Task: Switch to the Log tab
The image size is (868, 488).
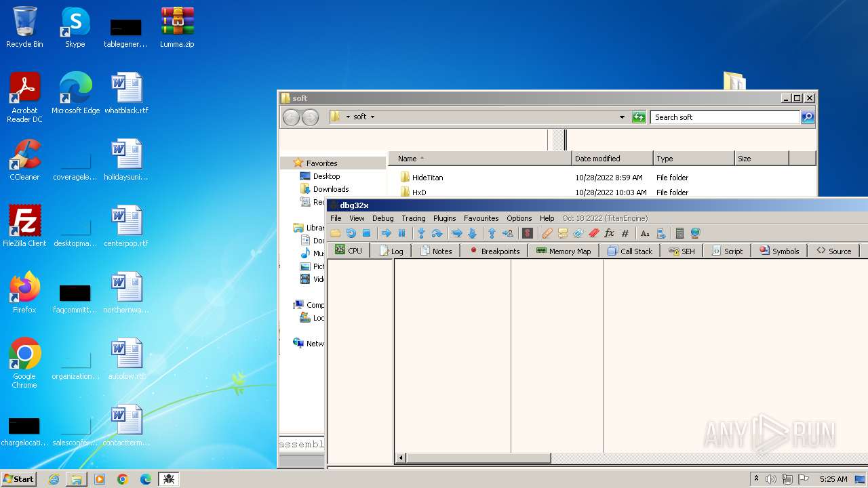Action: 391,251
